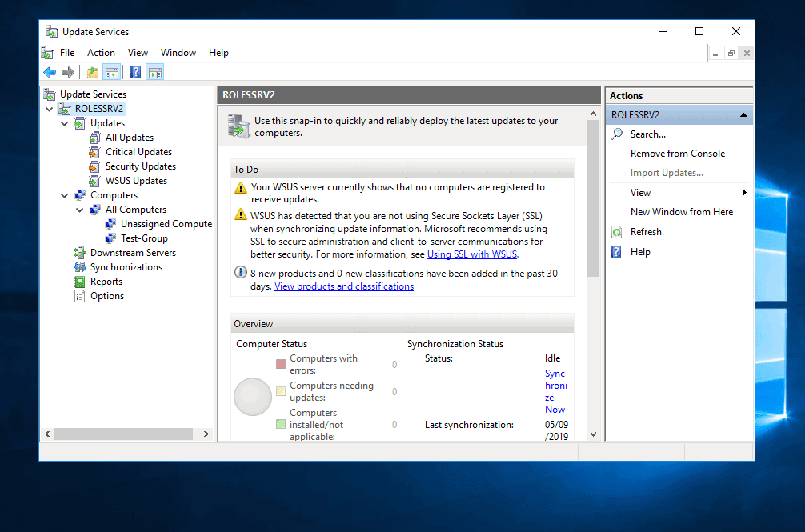Click the Synchronizations globe icon
This screenshot has height=532, width=805.
tap(79, 266)
